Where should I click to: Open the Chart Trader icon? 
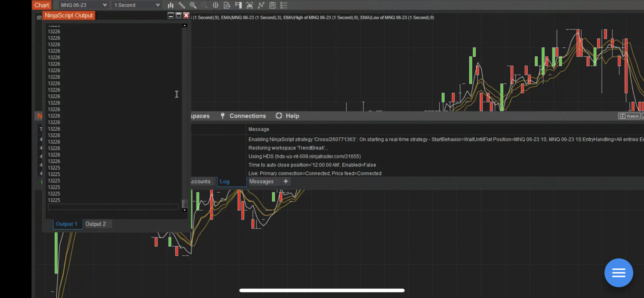(238, 5)
